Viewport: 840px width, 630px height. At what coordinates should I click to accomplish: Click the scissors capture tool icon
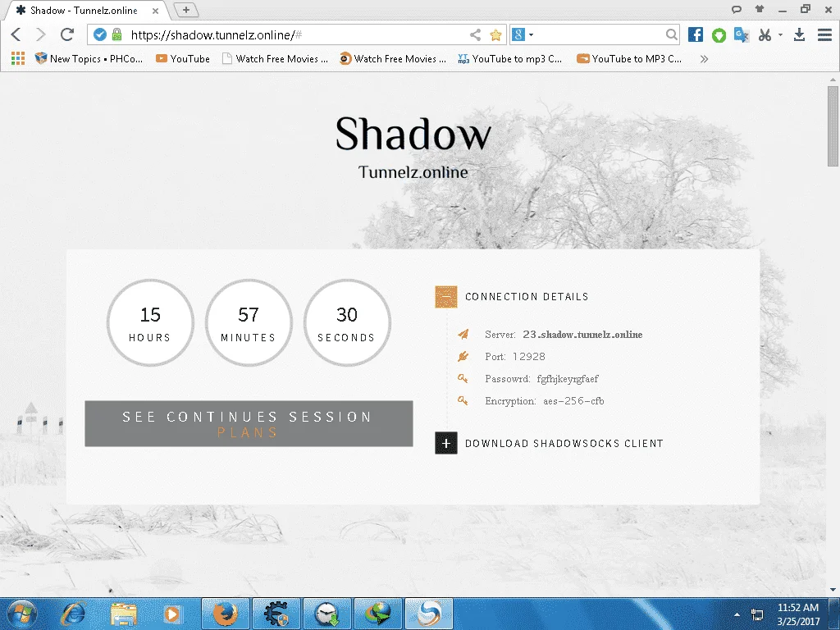coord(765,35)
